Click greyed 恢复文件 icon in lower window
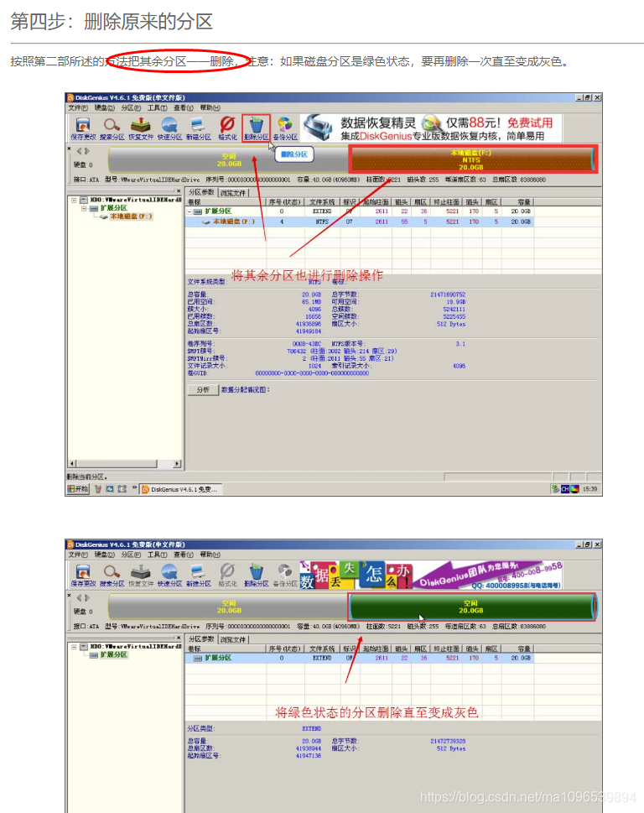Screen dimensions: 644x813 (140, 575)
